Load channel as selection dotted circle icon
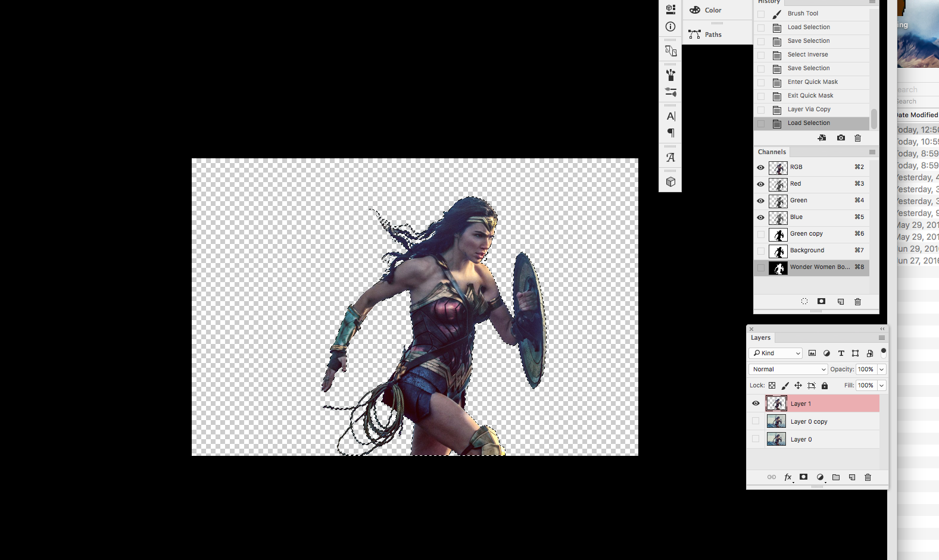 coord(804,302)
